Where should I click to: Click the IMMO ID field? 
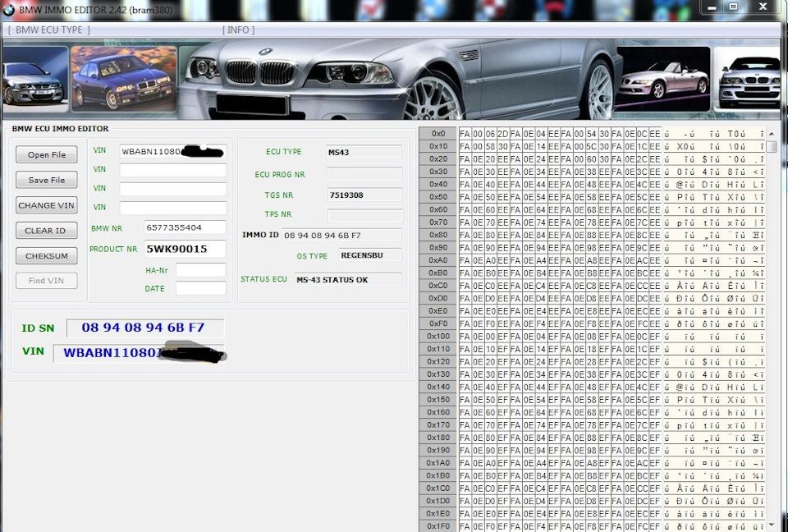click(x=341, y=236)
